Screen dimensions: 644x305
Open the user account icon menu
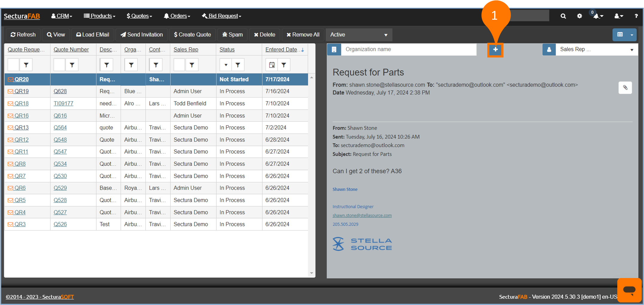click(619, 16)
